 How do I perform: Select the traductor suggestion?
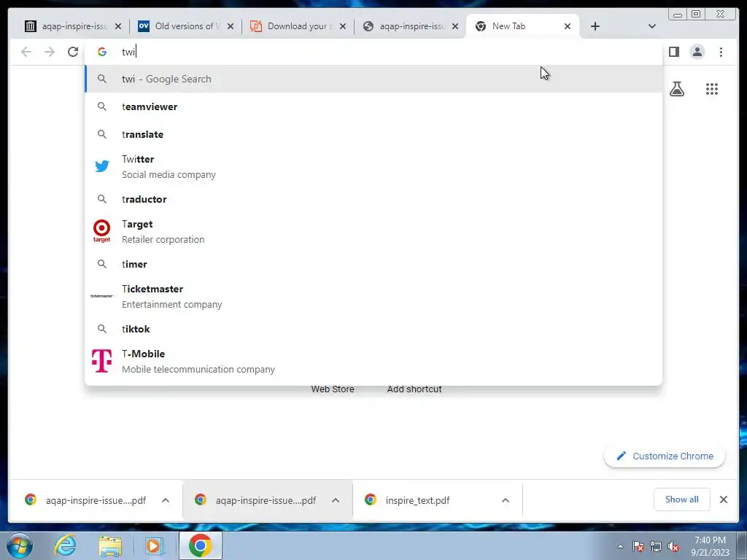373,199
